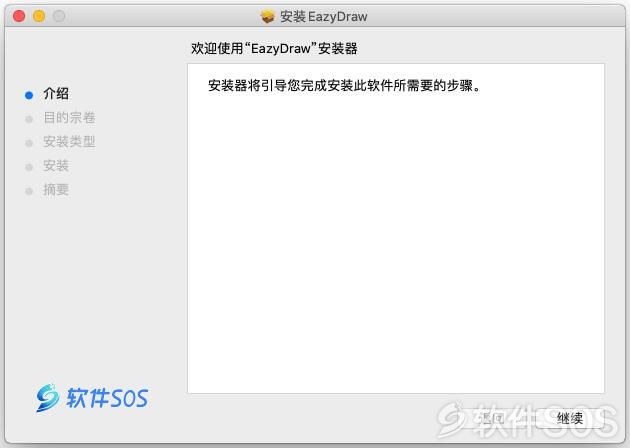This screenshot has height=448, width=630.
Task: Click the gray bullet beside 摘要
Action: 29,191
